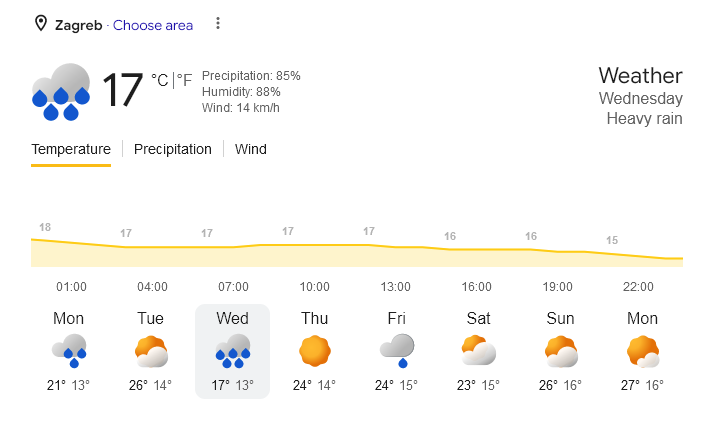Switch units to °C
The image size is (711, 421).
point(160,80)
